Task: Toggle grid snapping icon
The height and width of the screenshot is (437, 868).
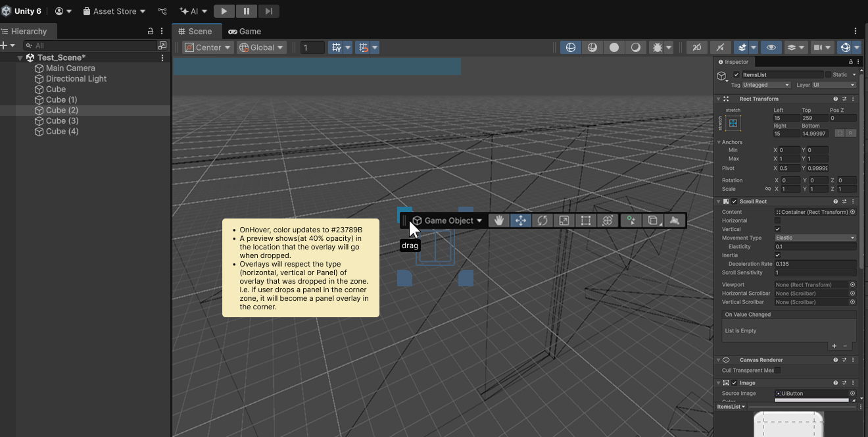Action: pyautogui.click(x=363, y=47)
